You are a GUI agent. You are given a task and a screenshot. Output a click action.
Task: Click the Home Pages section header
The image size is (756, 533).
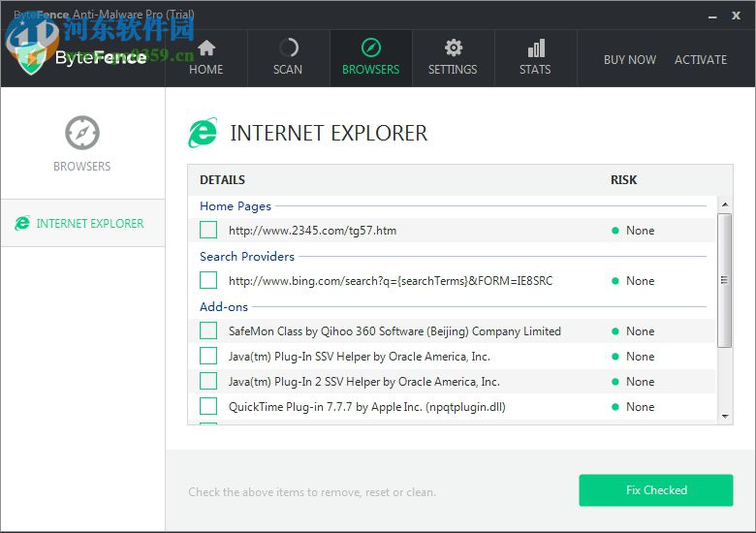click(236, 206)
